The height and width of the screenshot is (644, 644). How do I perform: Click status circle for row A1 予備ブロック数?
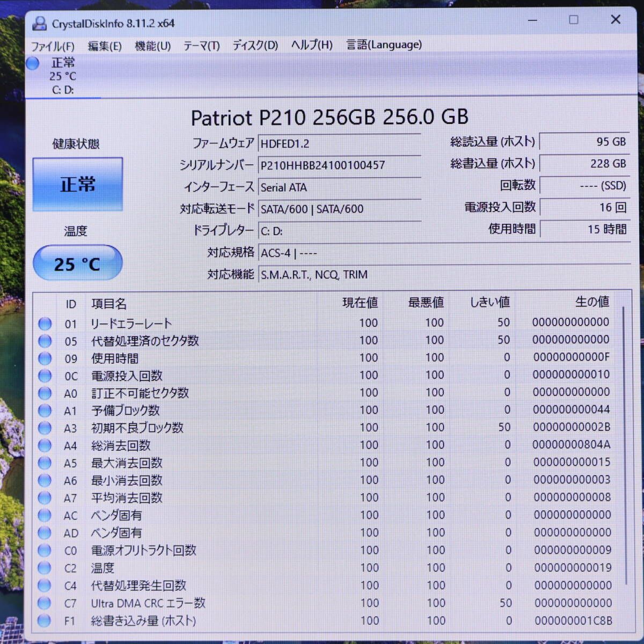45,411
